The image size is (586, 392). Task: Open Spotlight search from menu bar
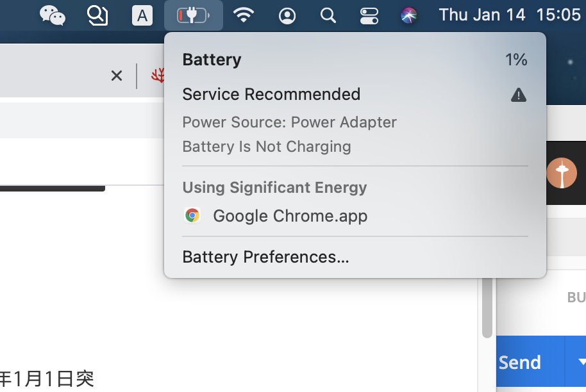pyautogui.click(x=328, y=15)
